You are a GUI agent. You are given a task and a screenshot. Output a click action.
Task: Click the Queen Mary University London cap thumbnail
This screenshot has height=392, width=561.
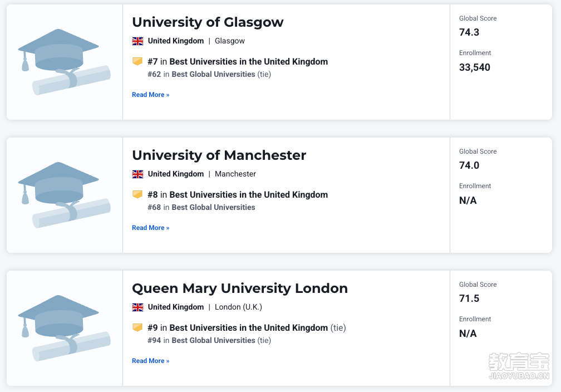click(x=65, y=329)
